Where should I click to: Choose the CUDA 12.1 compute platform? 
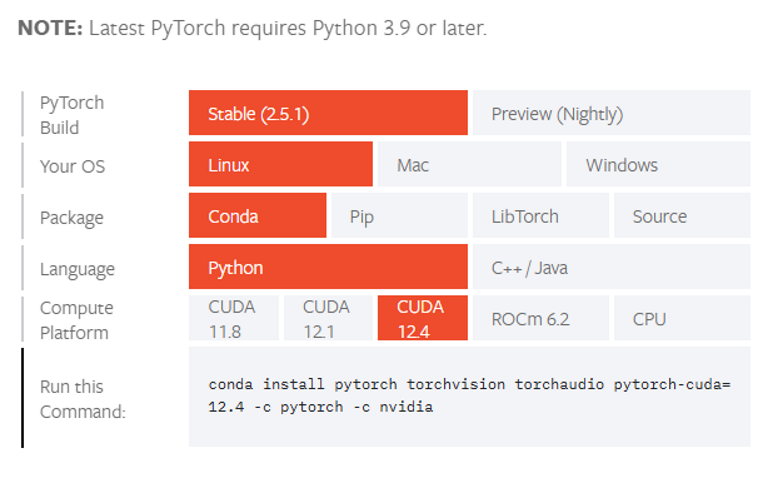[327, 319]
